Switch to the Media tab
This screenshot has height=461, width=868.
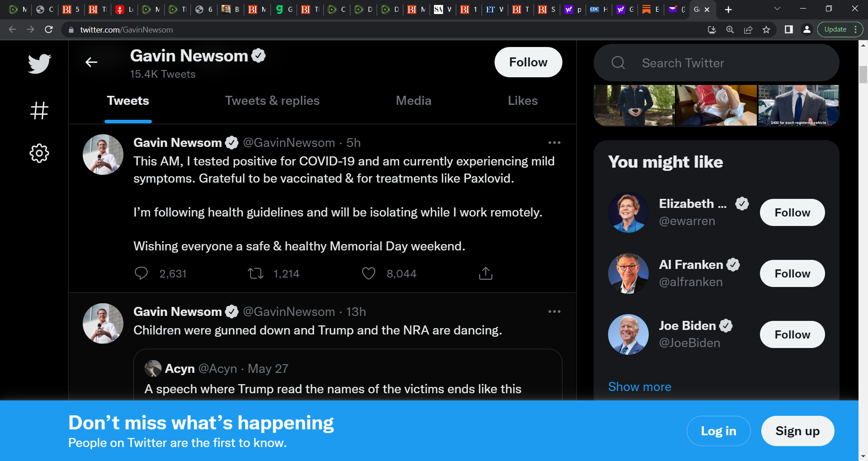tap(413, 101)
